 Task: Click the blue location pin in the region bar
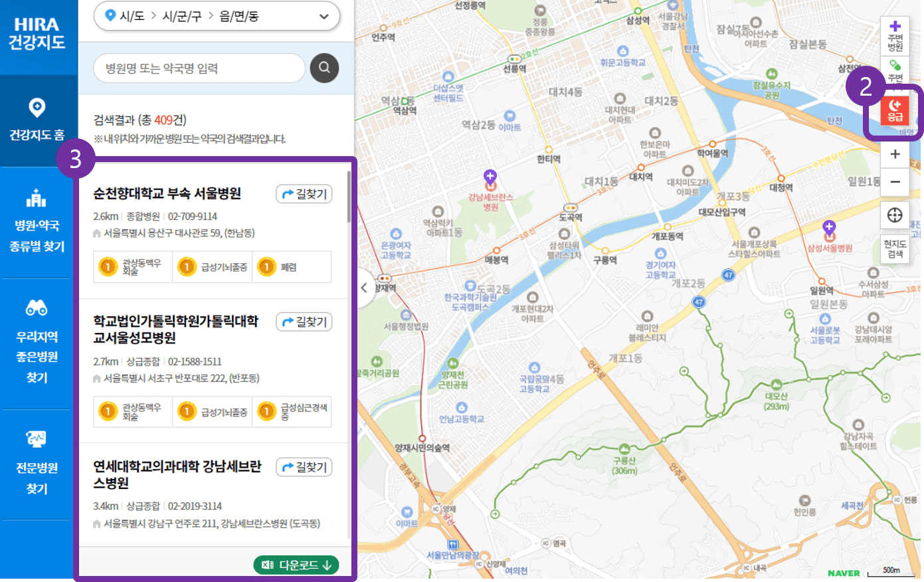coord(111,16)
